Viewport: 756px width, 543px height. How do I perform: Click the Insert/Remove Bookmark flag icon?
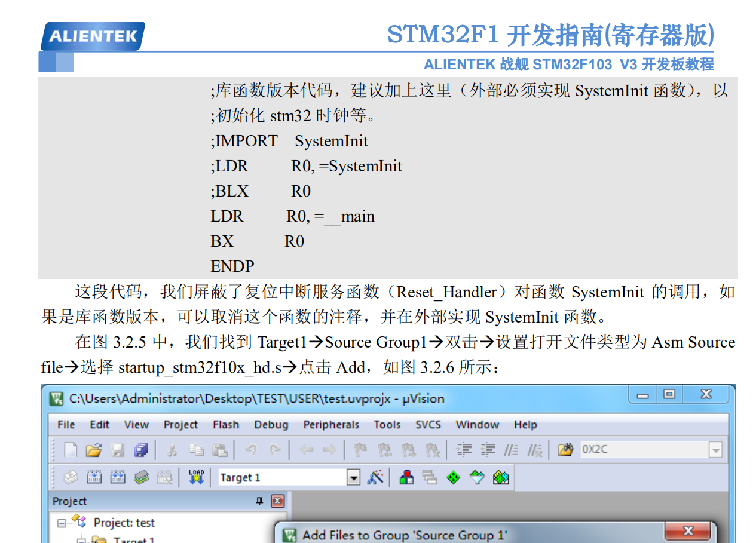coord(360,450)
